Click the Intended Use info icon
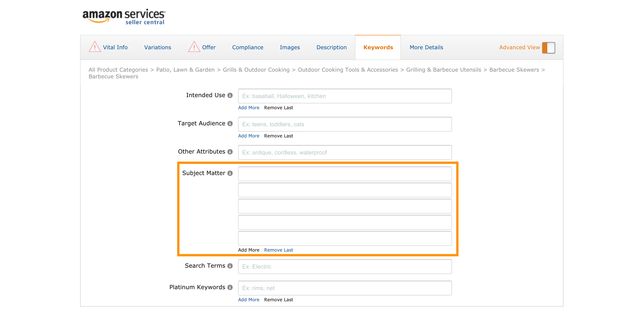This screenshot has width=644, height=312. point(230,95)
